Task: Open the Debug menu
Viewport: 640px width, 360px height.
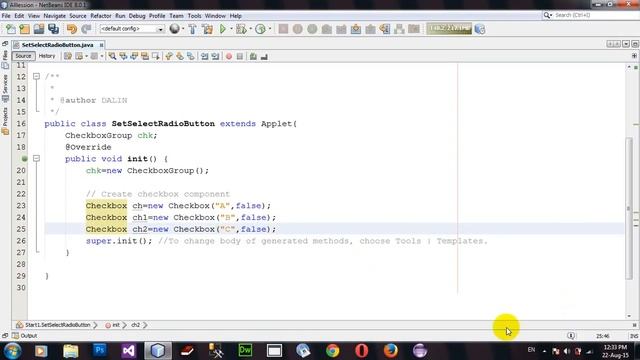Action: click(137, 16)
